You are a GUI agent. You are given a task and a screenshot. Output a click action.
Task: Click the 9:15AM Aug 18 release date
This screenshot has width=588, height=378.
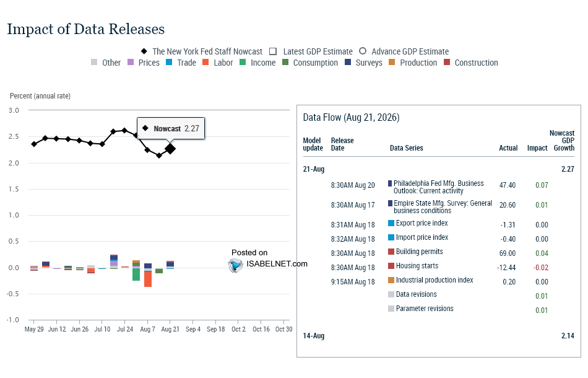click(353, 282)
